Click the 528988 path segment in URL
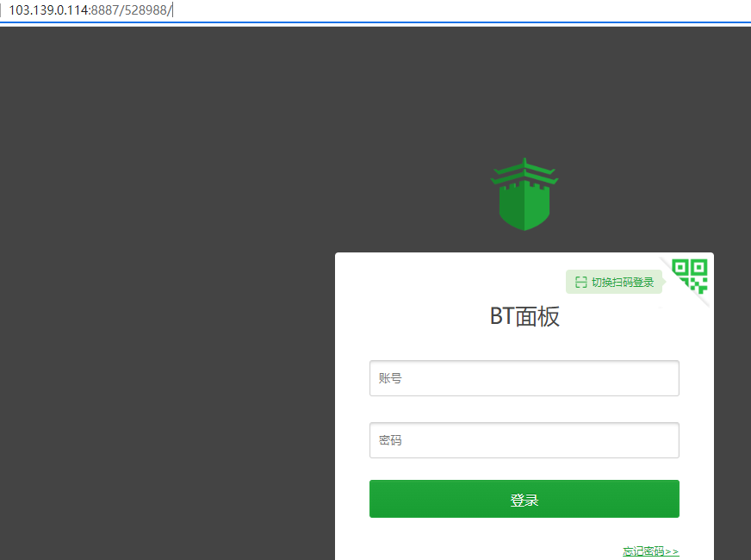The image size is (751, 560). [145, 10]
